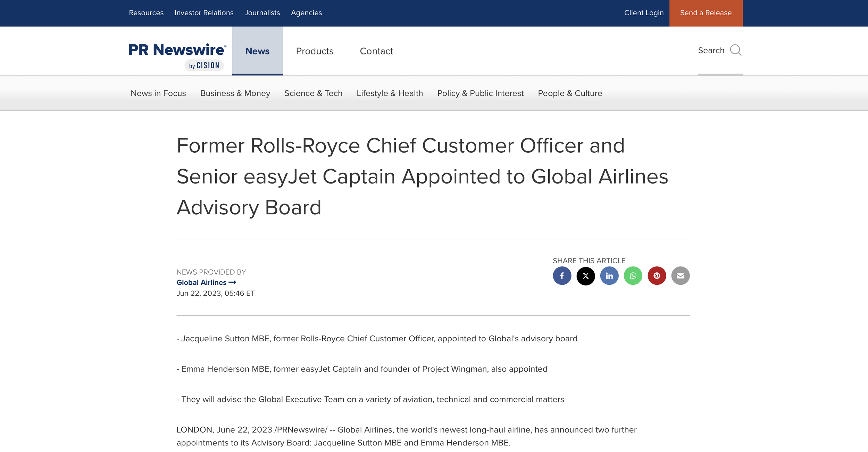Click date 'Jun 22, 2023, 05:46 ET'
The height and width of the screenshot is (452, 868).
point(216,293)
